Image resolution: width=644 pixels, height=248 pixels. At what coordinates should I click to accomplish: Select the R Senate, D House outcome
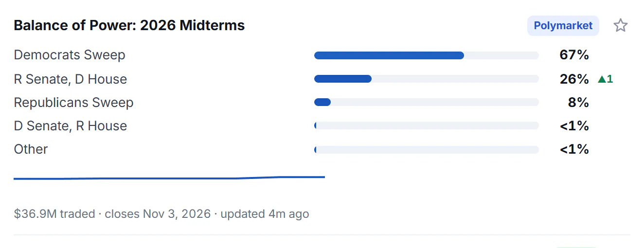click(71, 79)
